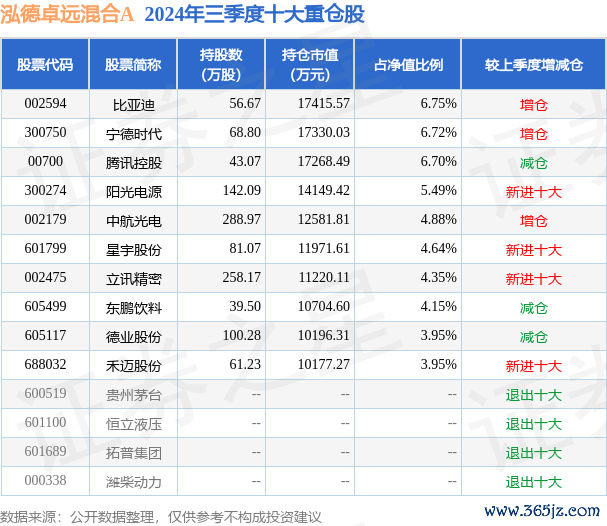Click 增仓 in the 比亚迪 row
The image size is (607, 526).
click(533, 105)
